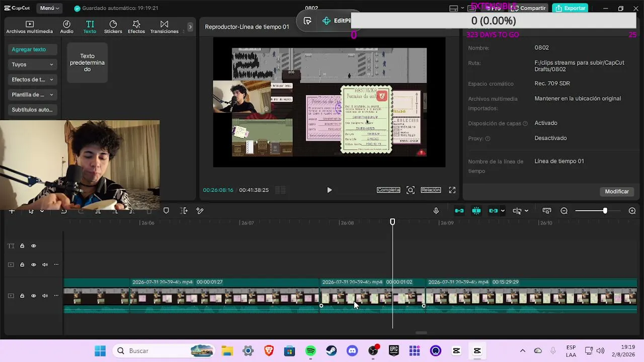The image size is (644, 362).
Task: Click the pointer icon on floating toolbar
Action: [307, 21]
